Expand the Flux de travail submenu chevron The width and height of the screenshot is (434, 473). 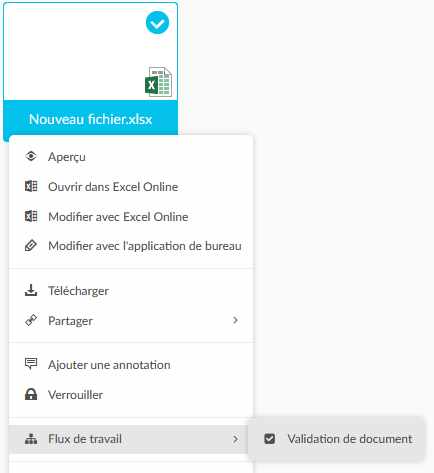pyautogui.click(x=235, y=439)
